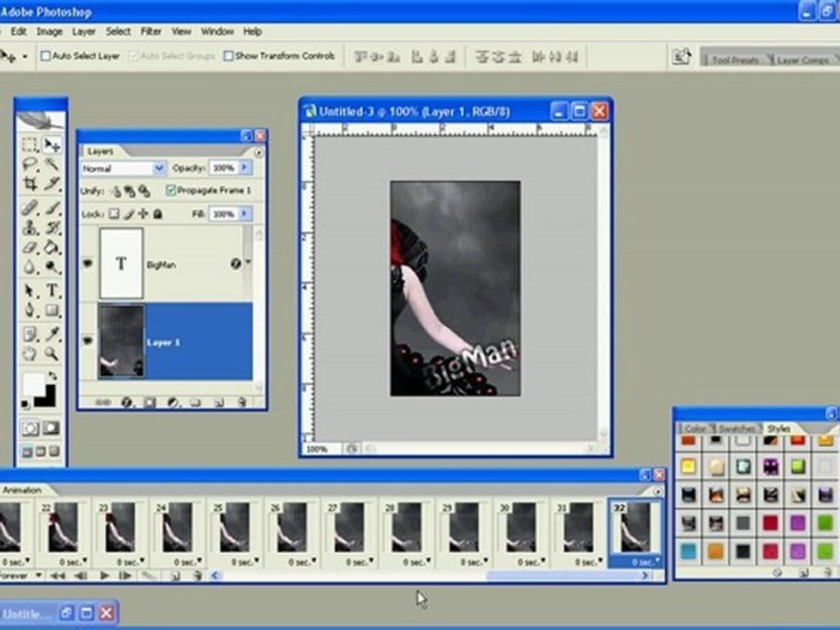Open the Layer menu

(x=84, y=31)
